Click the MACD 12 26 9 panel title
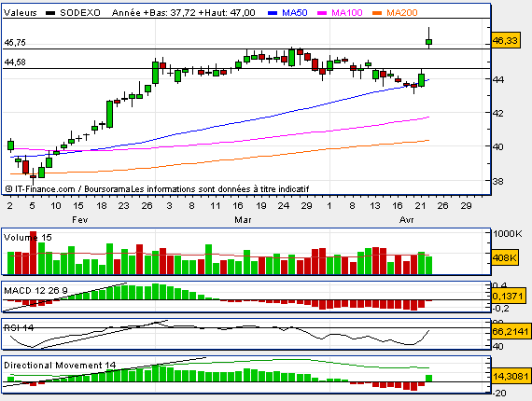This screenshot has height=401, width=532. (35, 291)
